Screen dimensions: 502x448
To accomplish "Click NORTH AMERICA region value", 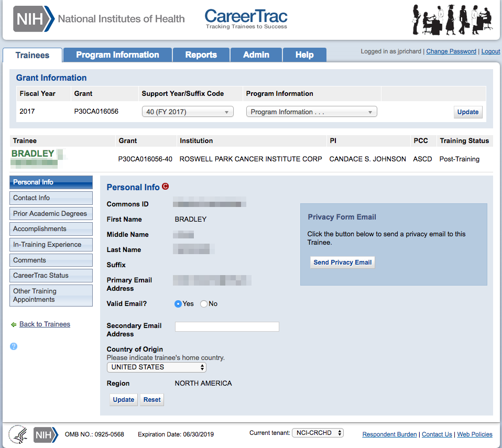I will pyautogui.click(x=203, y=384).
